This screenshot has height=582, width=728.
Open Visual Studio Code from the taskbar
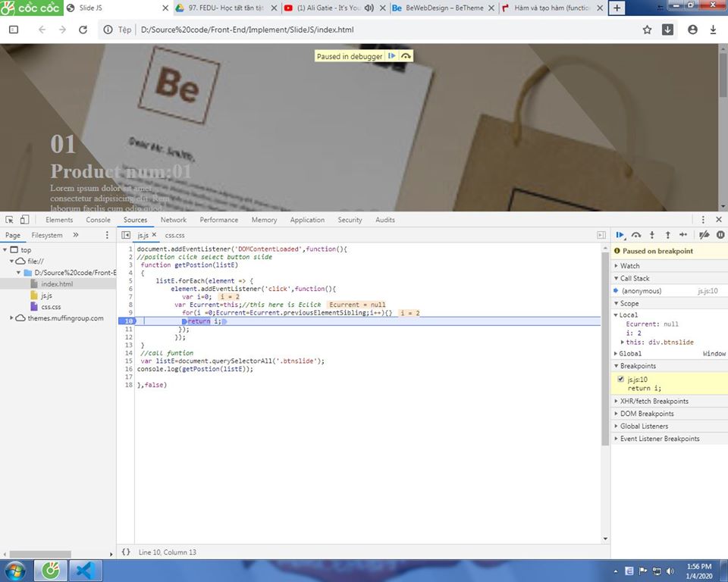click(84, 571)
